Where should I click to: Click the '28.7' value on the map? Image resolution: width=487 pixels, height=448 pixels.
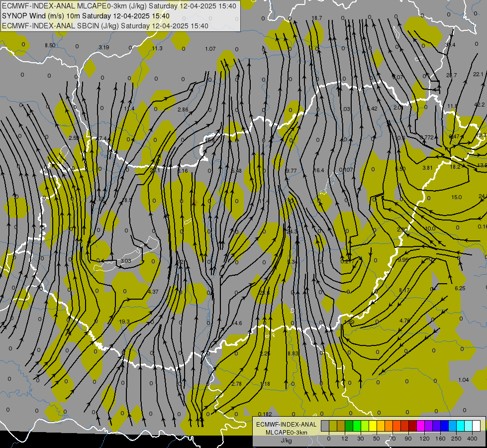tap(451, 75)
